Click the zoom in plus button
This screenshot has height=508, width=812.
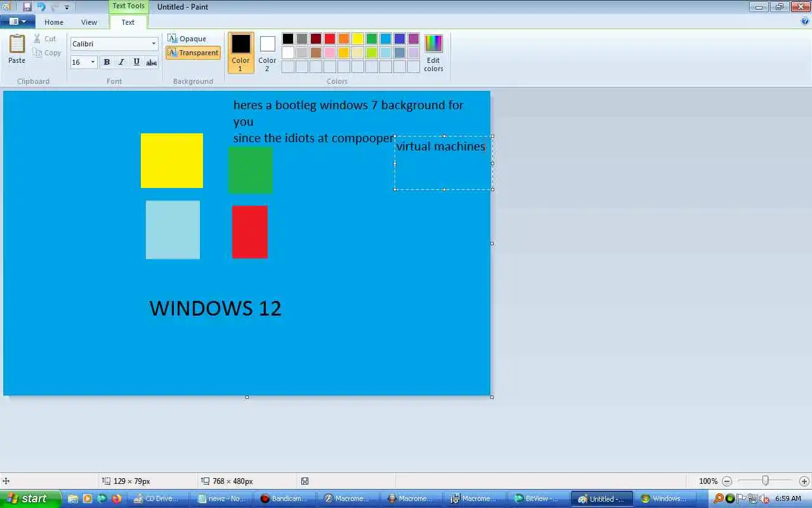pyautogui.click(x=804, y=481)
